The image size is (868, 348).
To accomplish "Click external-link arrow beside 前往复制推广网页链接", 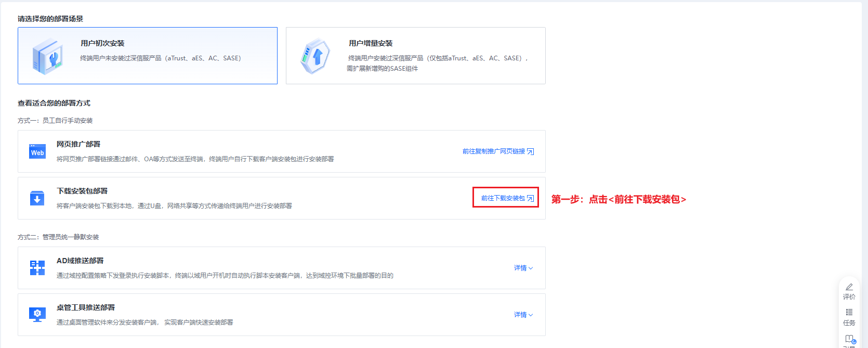I will tap(530, 151).
